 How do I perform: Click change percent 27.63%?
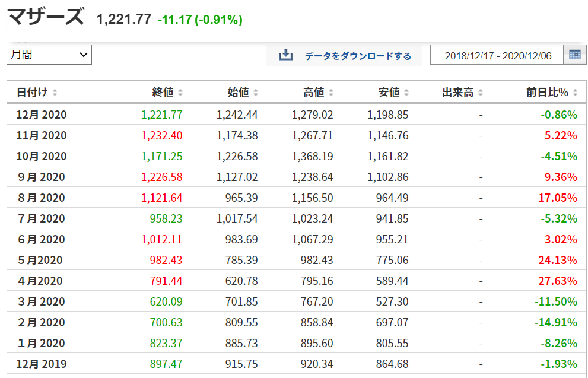558,281
